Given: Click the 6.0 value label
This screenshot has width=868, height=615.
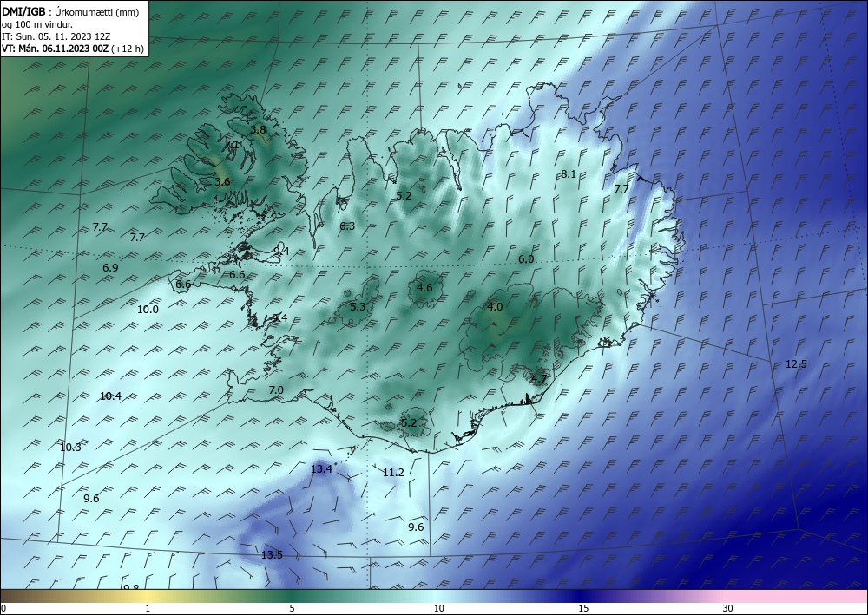Looking at the screenshot, I should point(526,259).
